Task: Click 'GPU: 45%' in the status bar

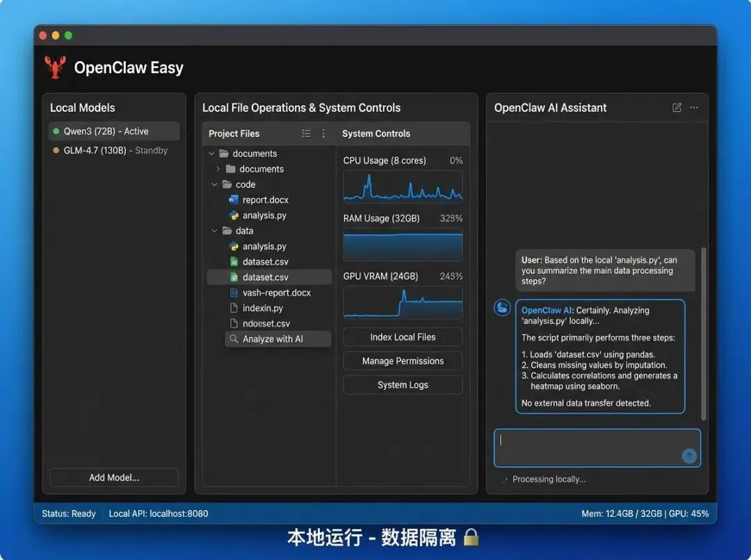Action: pyautogui.click(x=688, y=513)
